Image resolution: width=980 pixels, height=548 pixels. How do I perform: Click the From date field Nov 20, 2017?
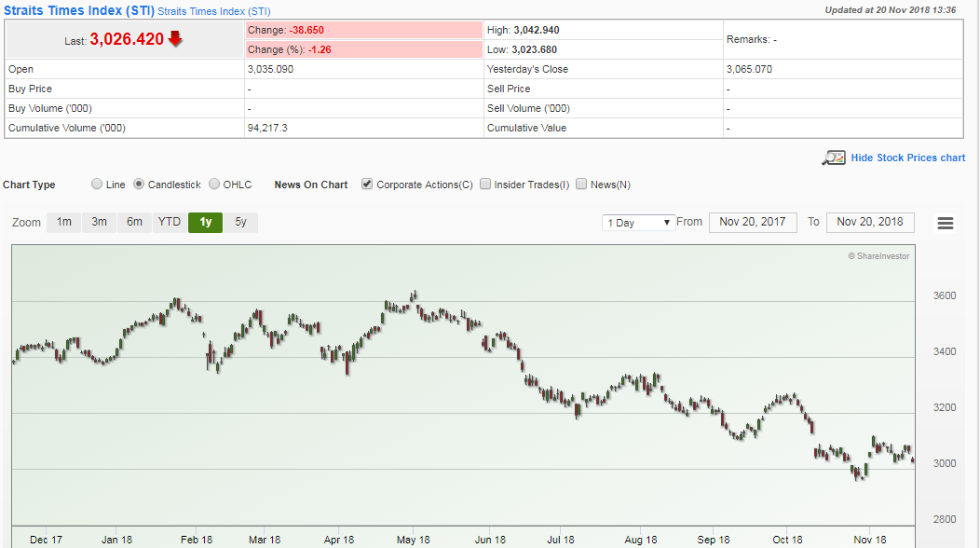coord(753,222)
